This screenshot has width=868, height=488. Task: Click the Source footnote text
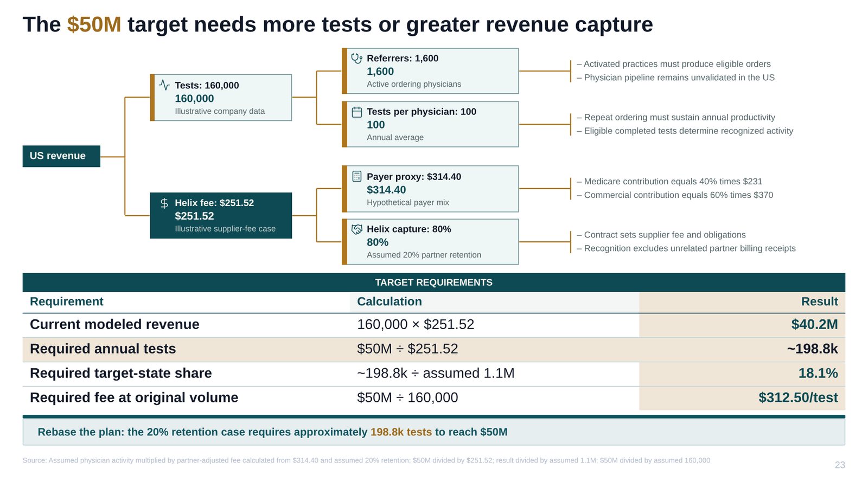click(x=366, y=460)
